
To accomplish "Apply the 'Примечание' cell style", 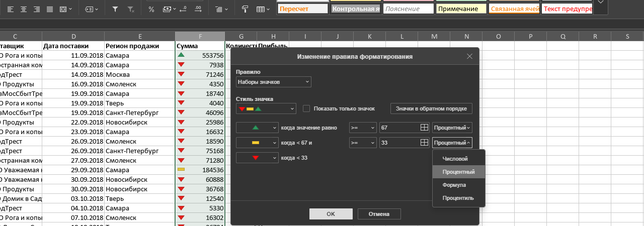I will (x=461, y=9).
